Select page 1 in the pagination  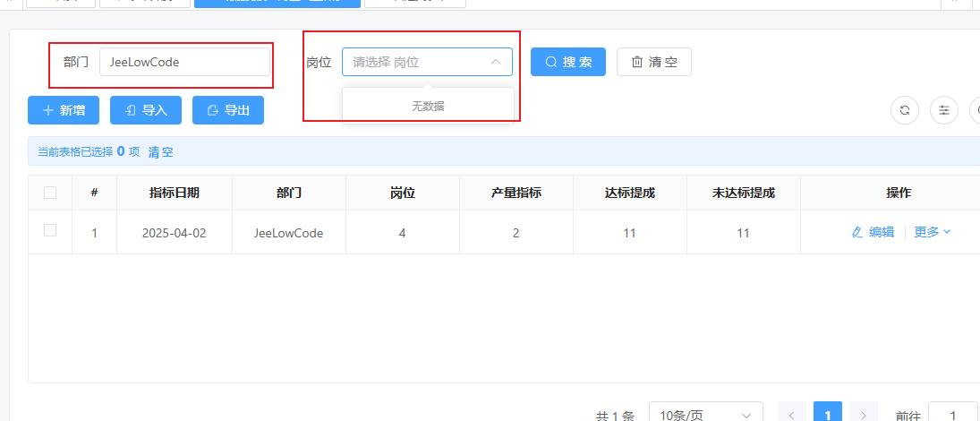click(x=828, y=415)
